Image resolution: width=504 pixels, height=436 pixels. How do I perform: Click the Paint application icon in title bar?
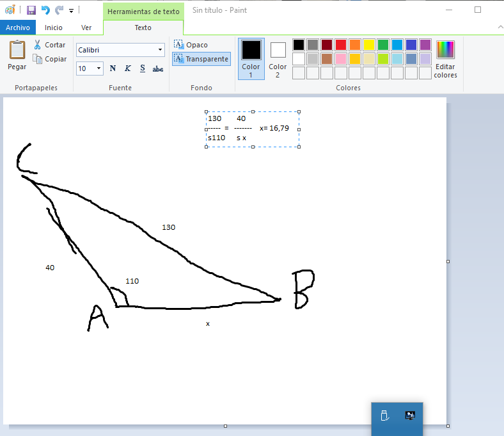pos(10,10)
